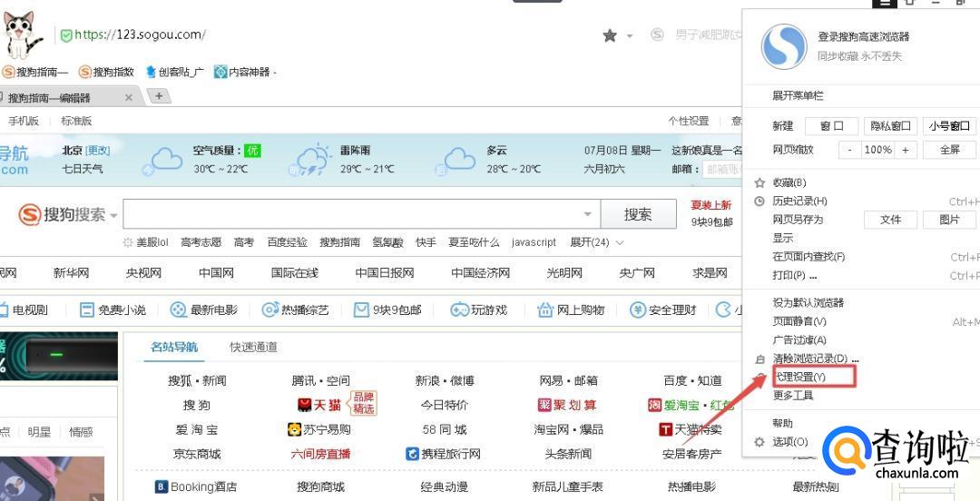Click the 免费小说 book icon
Viewport: 980px width, 501px height.
pos(87,309)
